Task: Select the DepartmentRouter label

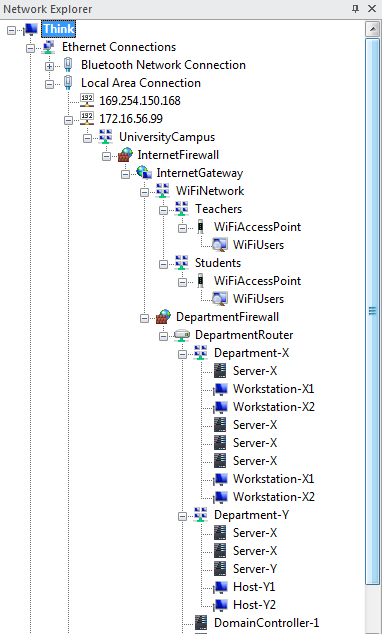Action: pos(244,335)
